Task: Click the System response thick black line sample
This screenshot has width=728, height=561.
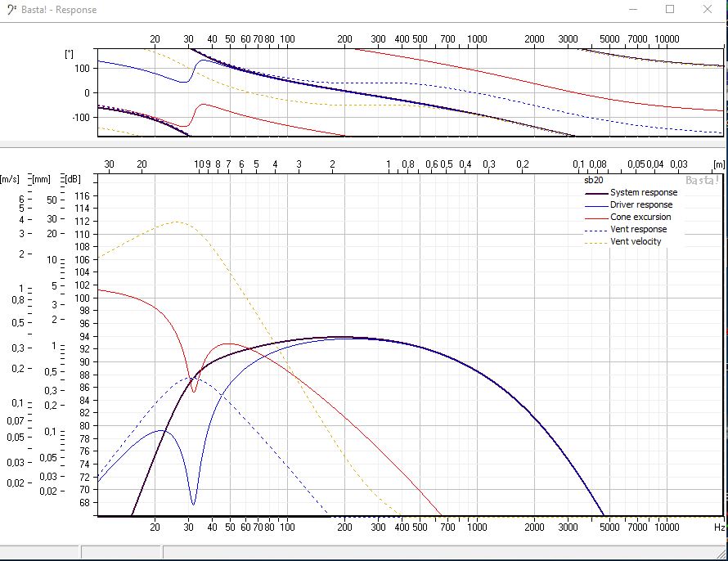Action: click(596, 193)
